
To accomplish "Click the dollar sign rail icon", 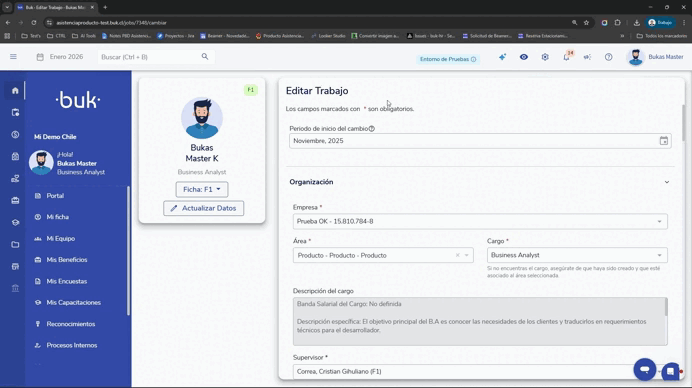I will click(15, 135).
